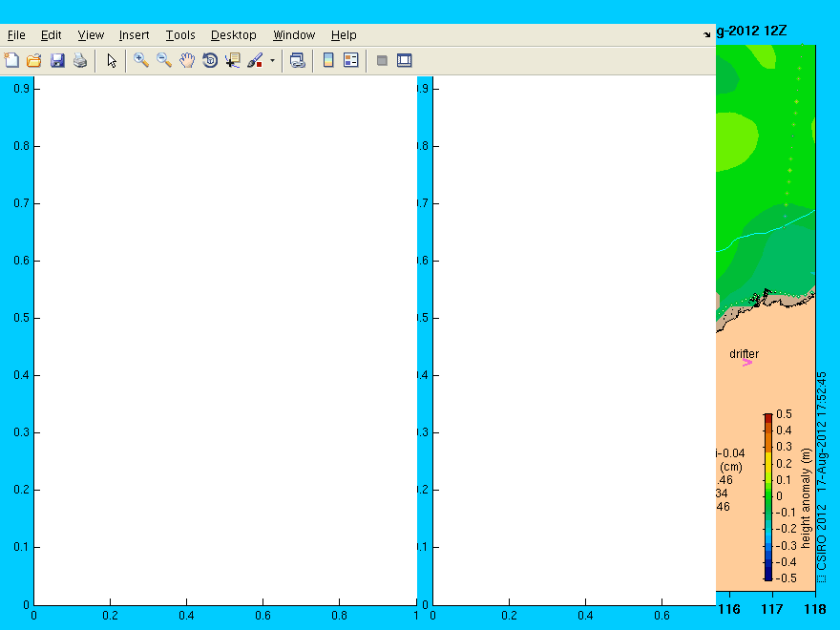Click the pink drifter marker on the map
Screen dimensions: 840x630
747,362
